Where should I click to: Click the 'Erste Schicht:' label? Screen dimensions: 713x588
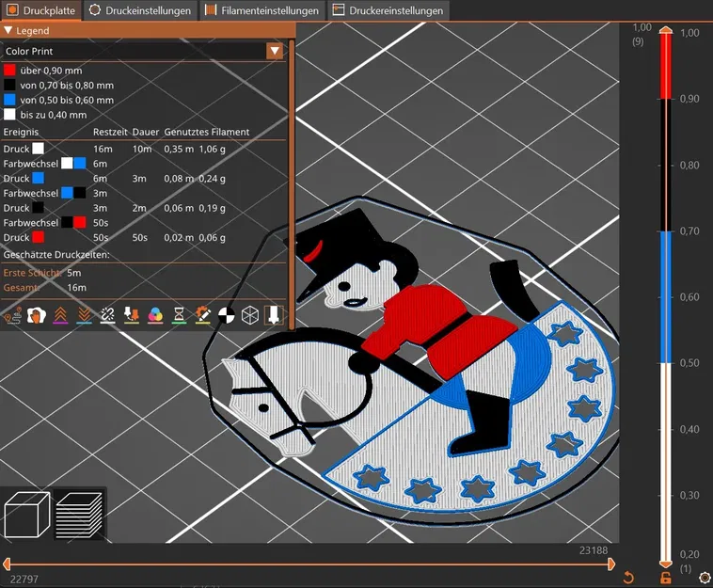[32, 273]
